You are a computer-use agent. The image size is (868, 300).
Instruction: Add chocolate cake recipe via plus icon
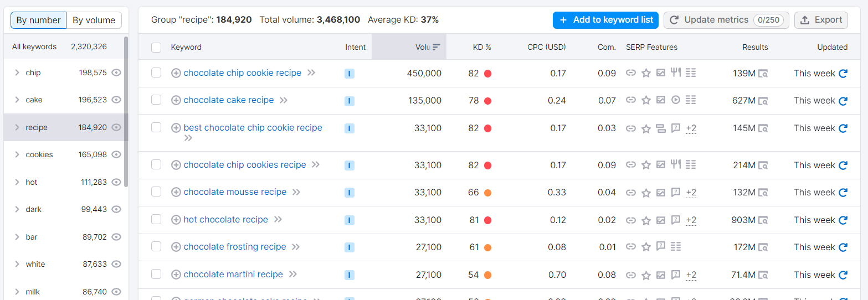coord(176,100)
